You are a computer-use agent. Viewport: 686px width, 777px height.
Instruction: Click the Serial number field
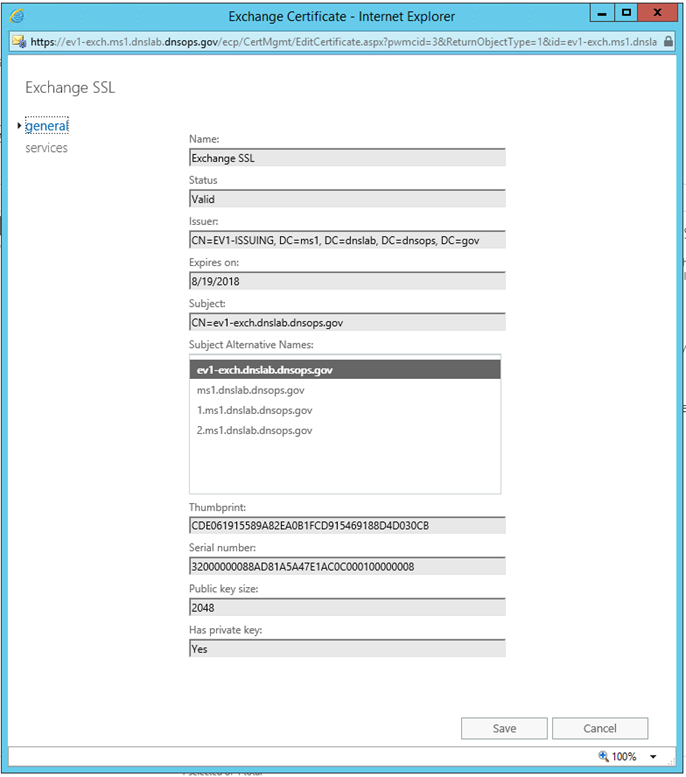coord(347,566)
